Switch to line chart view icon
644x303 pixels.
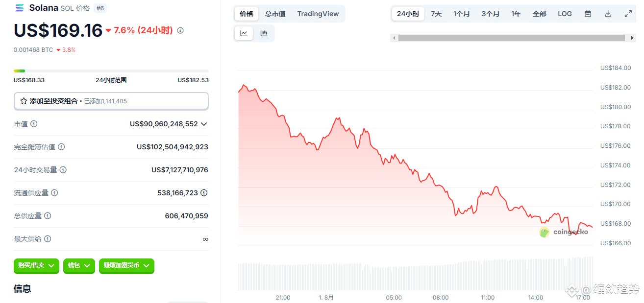tap(244, 33)
